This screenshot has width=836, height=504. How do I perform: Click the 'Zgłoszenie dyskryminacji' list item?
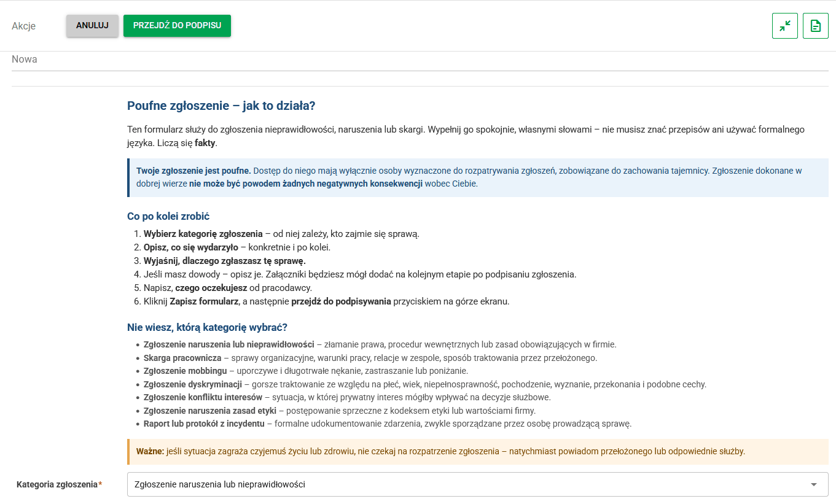coord(425,384)
